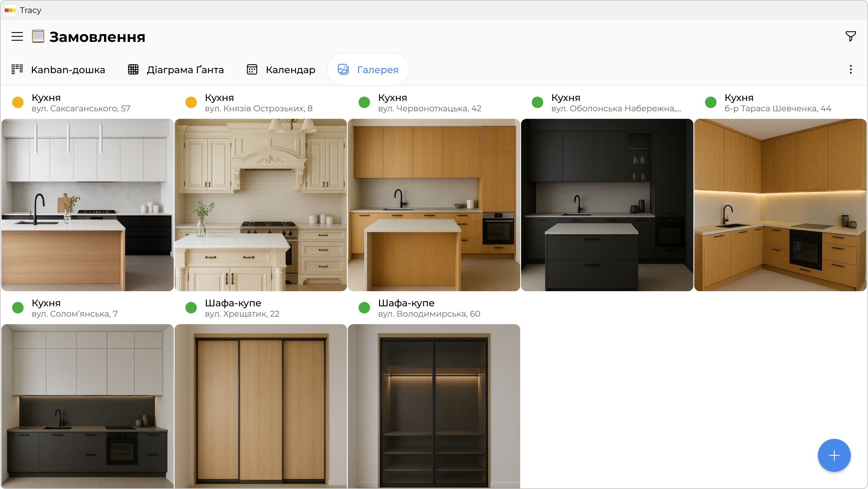Switch to the Kanban-дошка tab
868x489 pixels.
(58, 70)
